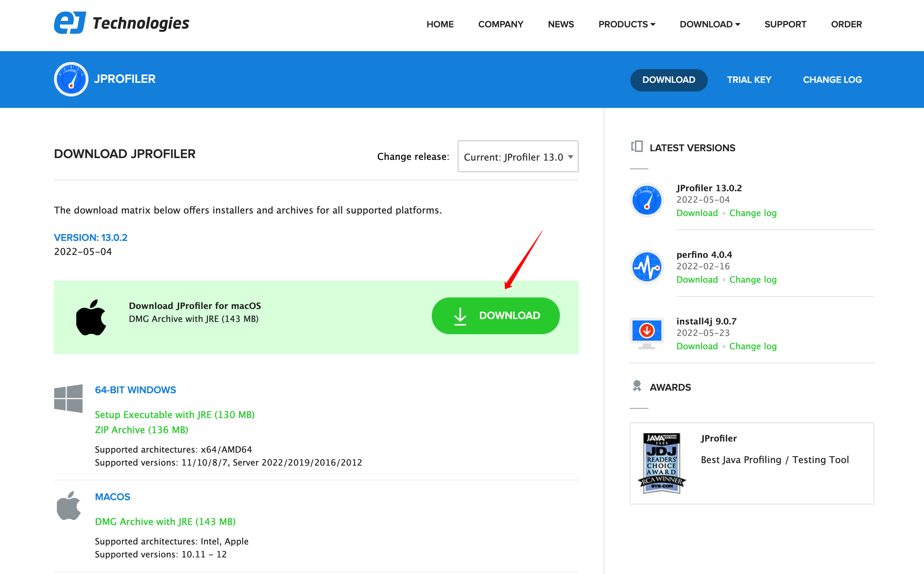Open the NEWS page
Viewport: 924px width, 574px height.
(561, 24)
